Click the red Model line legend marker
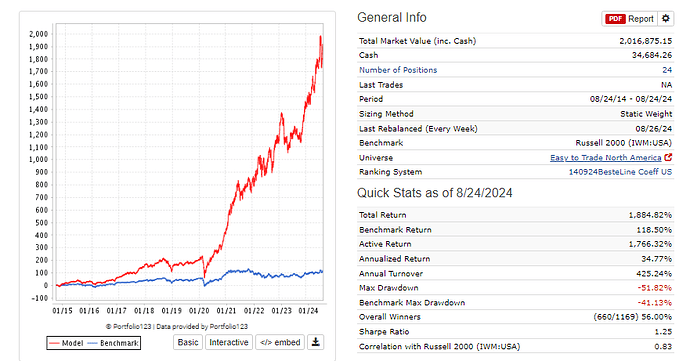Viewport: 690px width, 361px height. click(54, 343)
